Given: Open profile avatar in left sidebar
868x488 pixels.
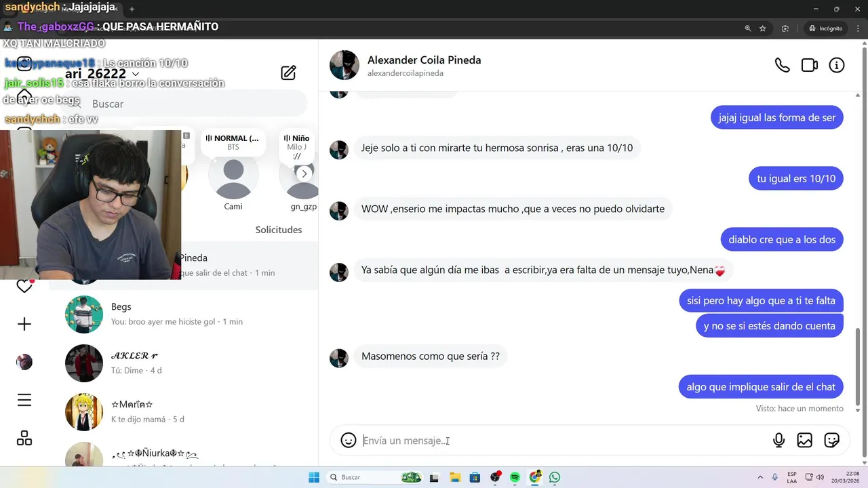Looking at the screenshot, I should coord(24,362).
